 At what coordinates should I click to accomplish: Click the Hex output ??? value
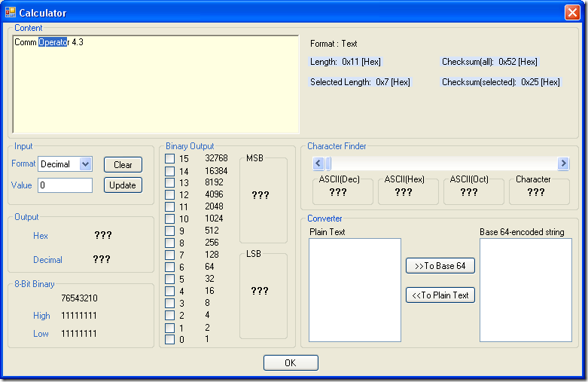point(103,235)
